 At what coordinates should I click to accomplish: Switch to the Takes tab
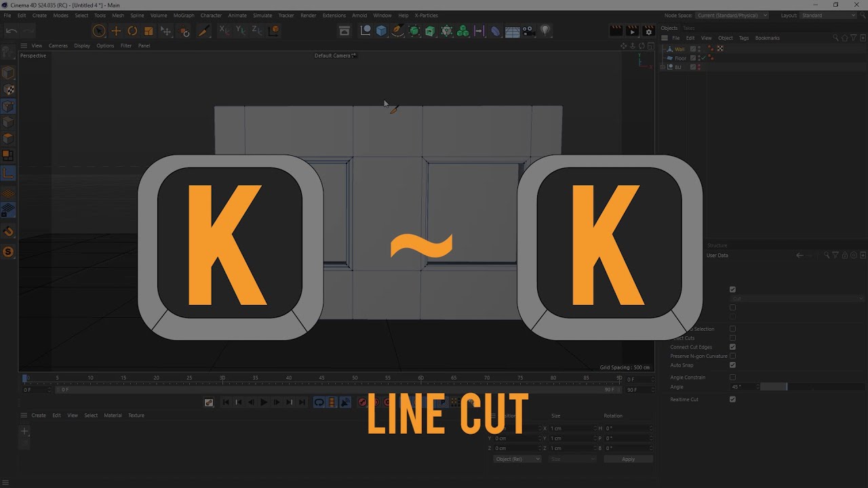click(x=688, y=28)
